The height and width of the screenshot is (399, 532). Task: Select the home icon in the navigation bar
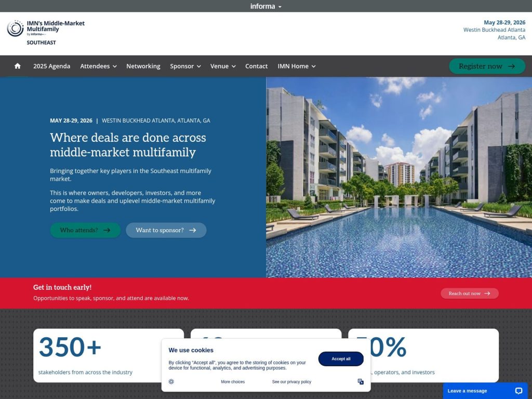tap(17, 66)
